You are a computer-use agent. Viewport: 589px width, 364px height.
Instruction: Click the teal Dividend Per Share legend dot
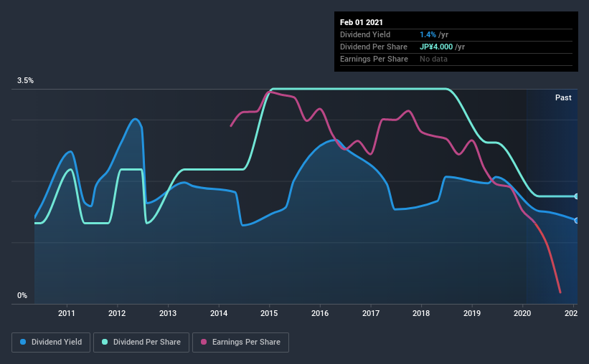tap(105, 342)
